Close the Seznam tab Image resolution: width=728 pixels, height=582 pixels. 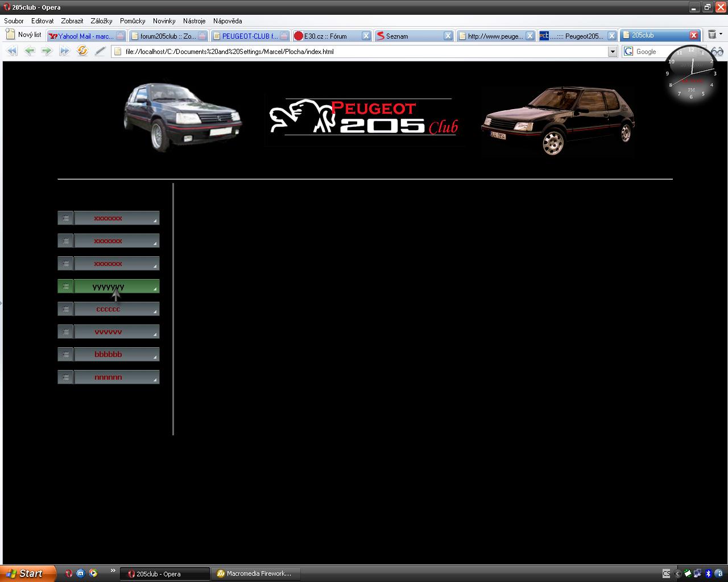(448, 36)
